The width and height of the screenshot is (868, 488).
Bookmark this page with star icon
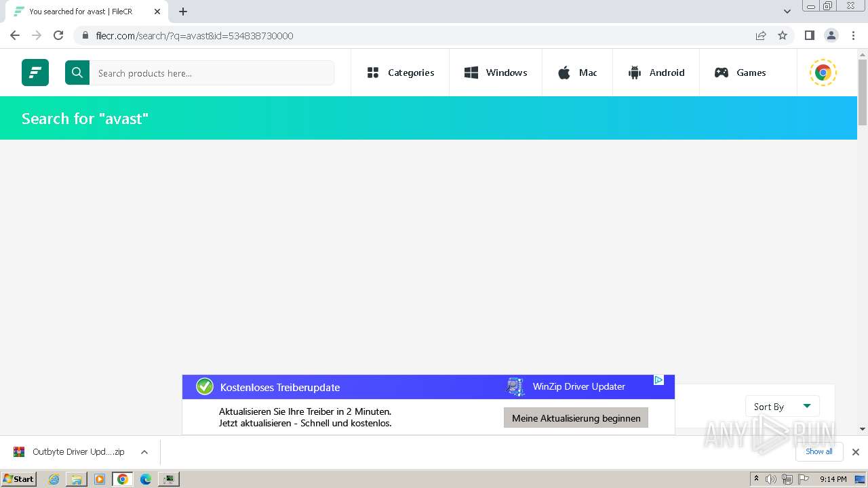tap(783, 35)
